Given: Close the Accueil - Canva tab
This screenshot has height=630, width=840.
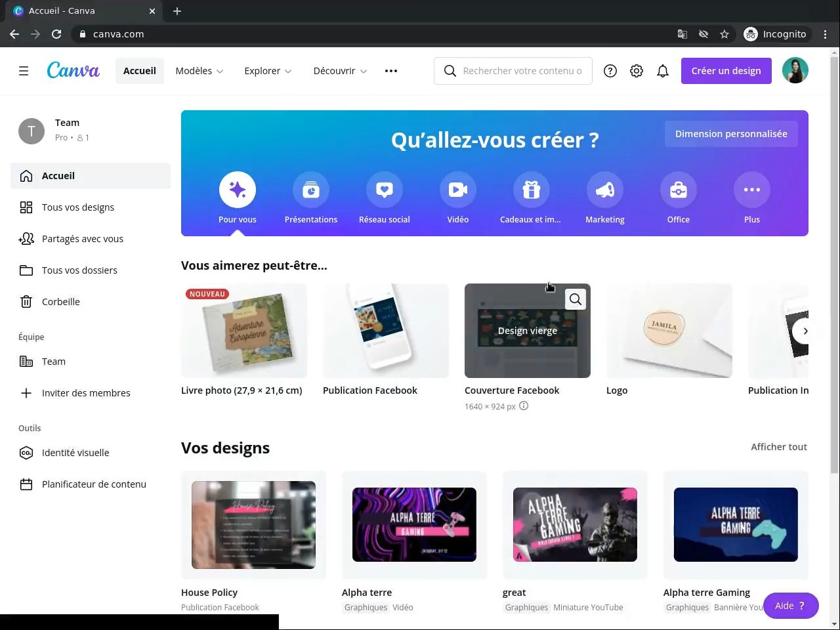Looking at the screenshot, I should tap(152, 11).
